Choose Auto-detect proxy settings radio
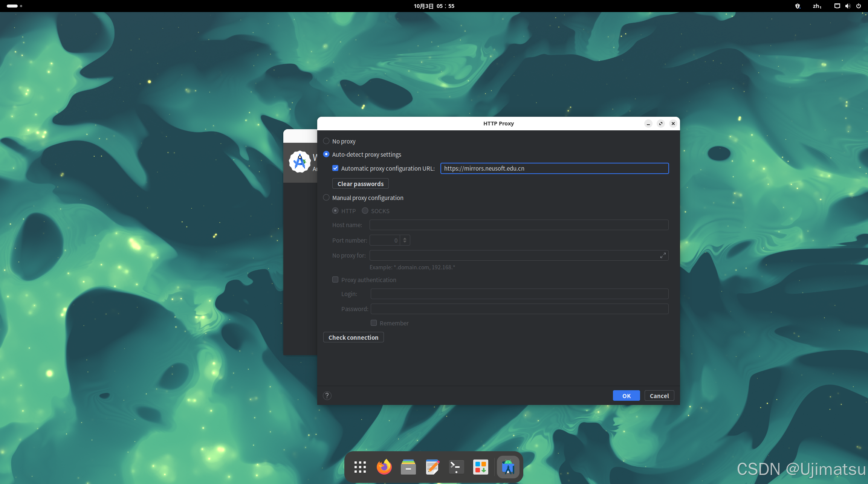Image resolution: width=868 pixels, height=484 pixels. click(326, 154)
